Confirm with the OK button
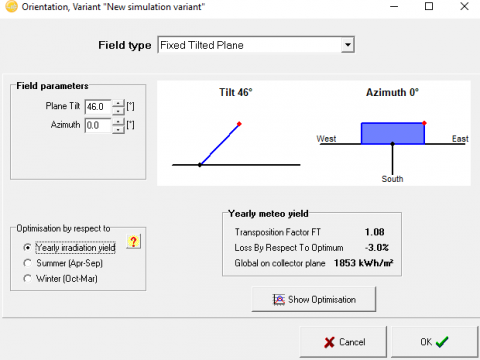 tap(435, 342)
